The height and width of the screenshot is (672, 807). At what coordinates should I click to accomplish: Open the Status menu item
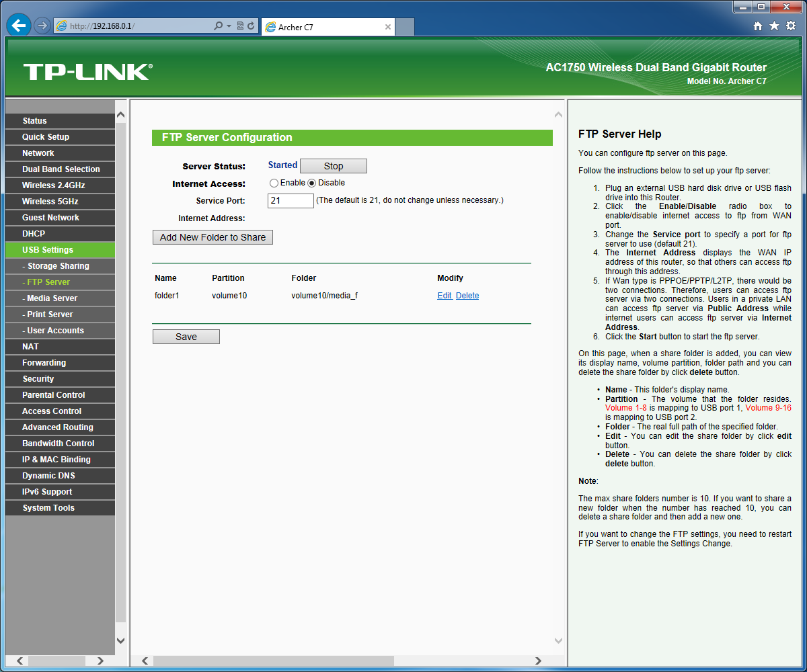click(x=60, y=121)
